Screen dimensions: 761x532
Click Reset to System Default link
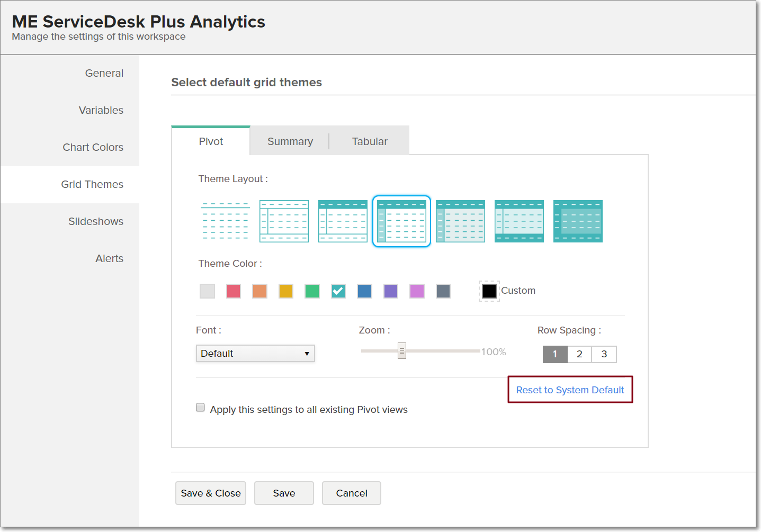570,390
